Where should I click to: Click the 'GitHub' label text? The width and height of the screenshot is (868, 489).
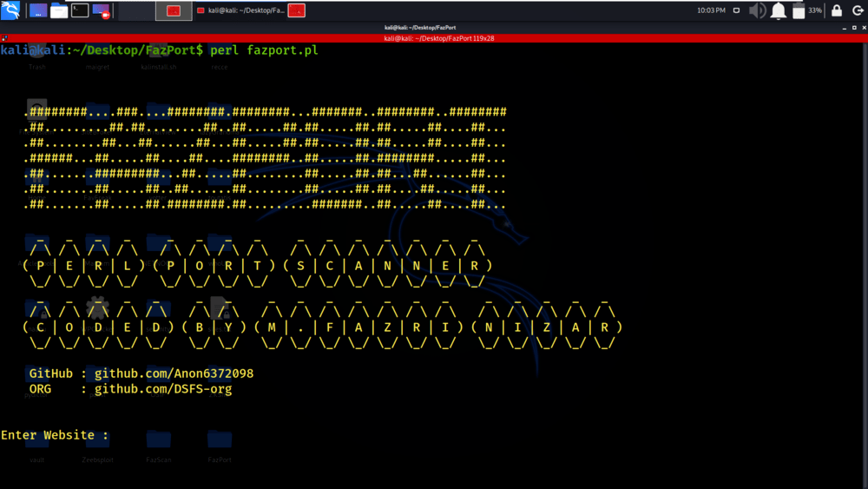(51, 373)
